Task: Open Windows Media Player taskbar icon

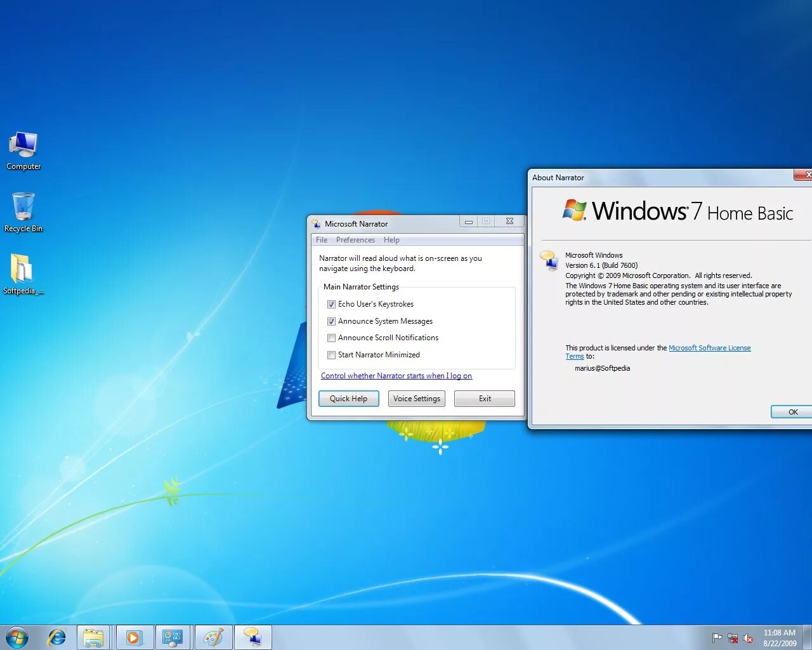Action: pos(133,637)
